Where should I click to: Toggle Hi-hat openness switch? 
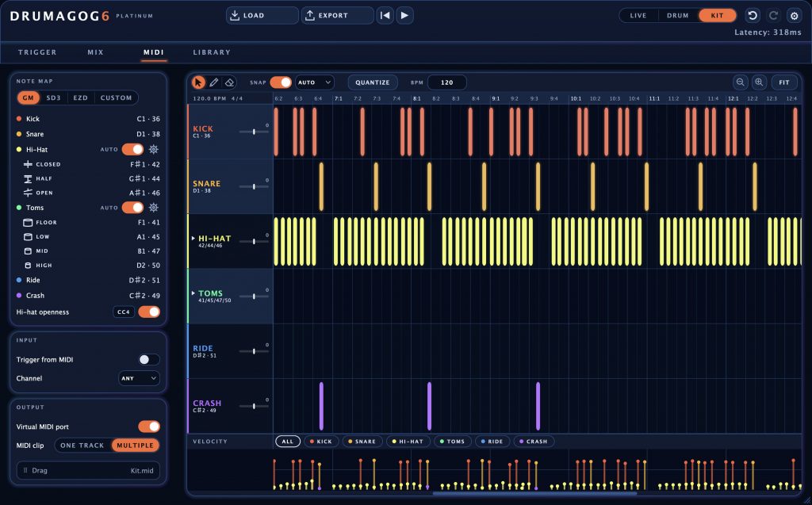coord(149,312)
